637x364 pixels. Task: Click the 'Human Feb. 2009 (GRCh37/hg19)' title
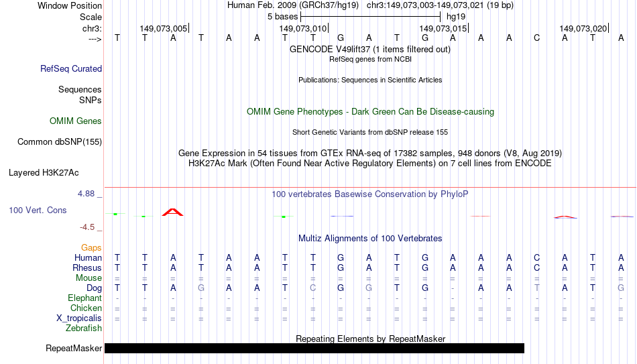coord(293,5)
